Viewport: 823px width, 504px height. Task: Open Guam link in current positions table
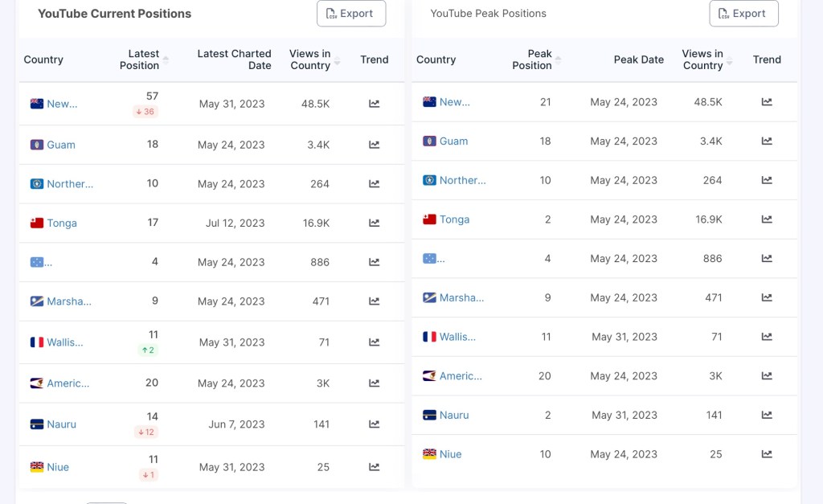point(60,145)
